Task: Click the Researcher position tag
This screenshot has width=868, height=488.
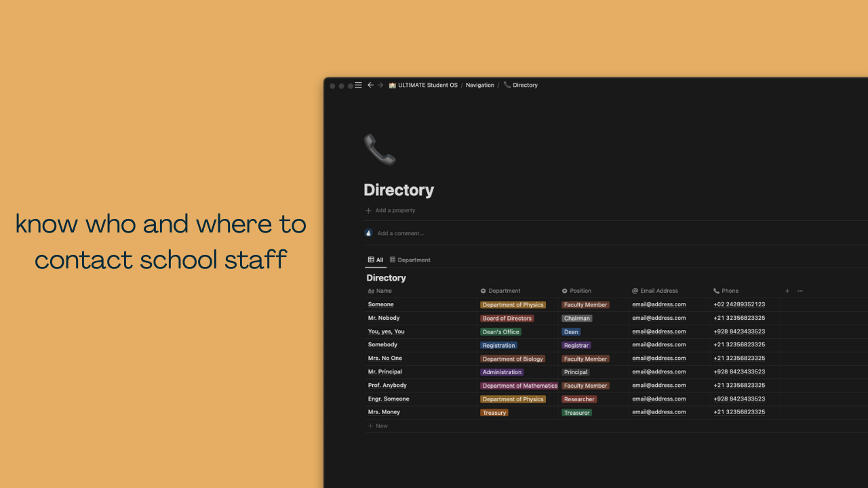Action: point(579,399)
